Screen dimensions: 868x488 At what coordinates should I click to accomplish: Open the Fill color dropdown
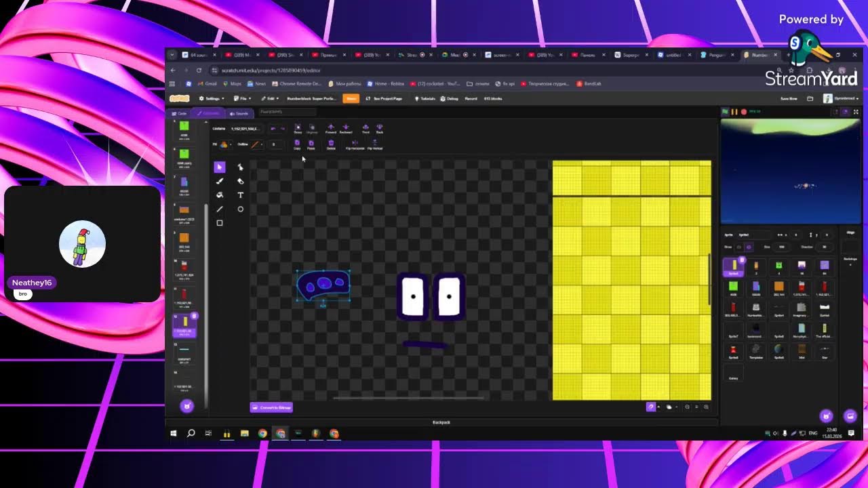[224, 144]
